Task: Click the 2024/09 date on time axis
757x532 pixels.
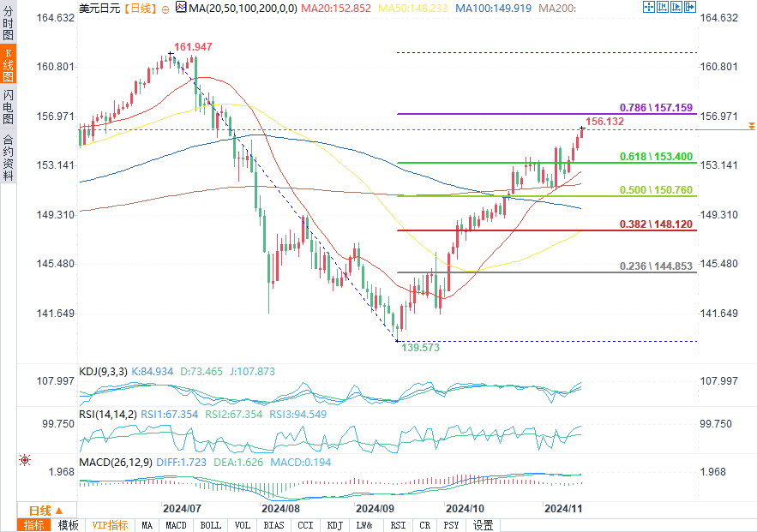Action: pyautogui.click(x=375, y=509)
